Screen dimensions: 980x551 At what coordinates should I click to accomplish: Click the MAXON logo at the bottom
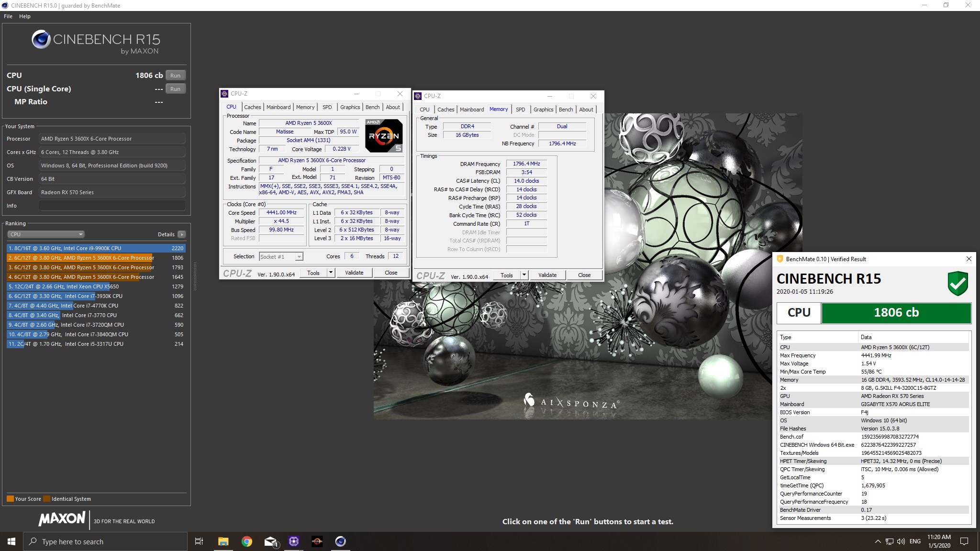pos(62,519)
